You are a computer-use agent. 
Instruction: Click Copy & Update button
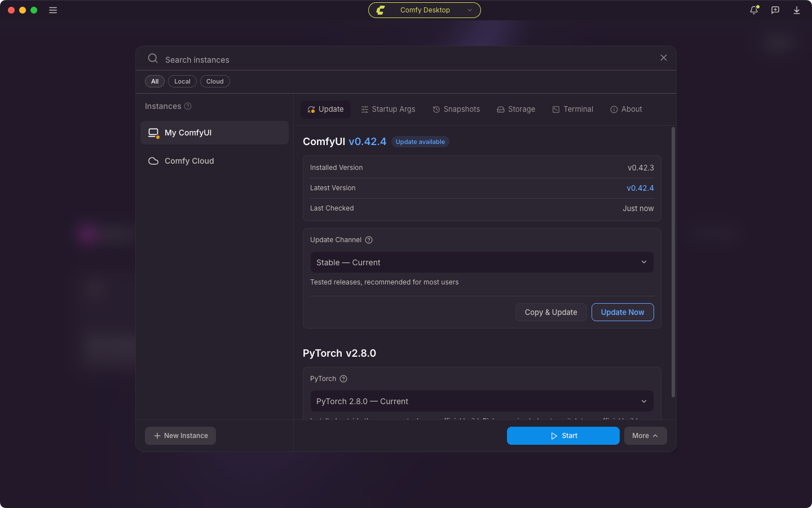[551, 312]
